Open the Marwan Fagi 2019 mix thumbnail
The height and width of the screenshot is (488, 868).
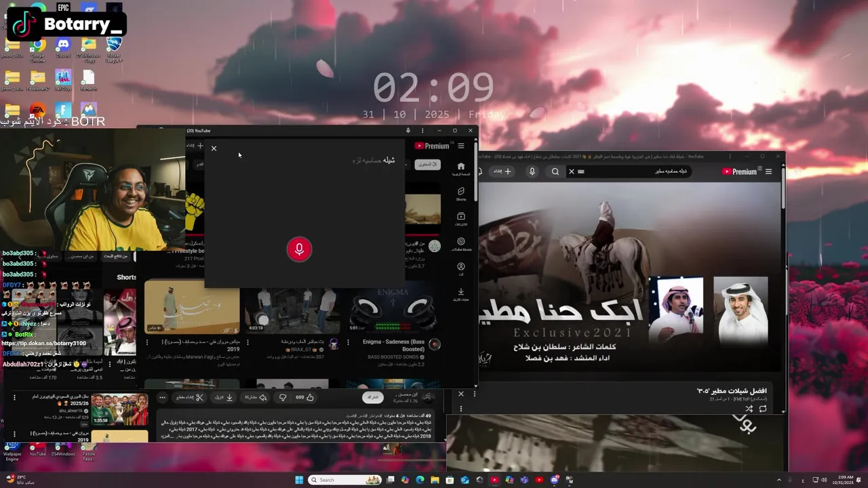[192, 307]
